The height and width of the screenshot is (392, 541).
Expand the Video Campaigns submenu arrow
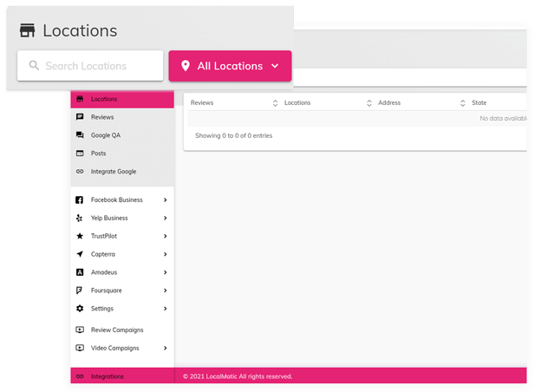[x=166, y=348]
